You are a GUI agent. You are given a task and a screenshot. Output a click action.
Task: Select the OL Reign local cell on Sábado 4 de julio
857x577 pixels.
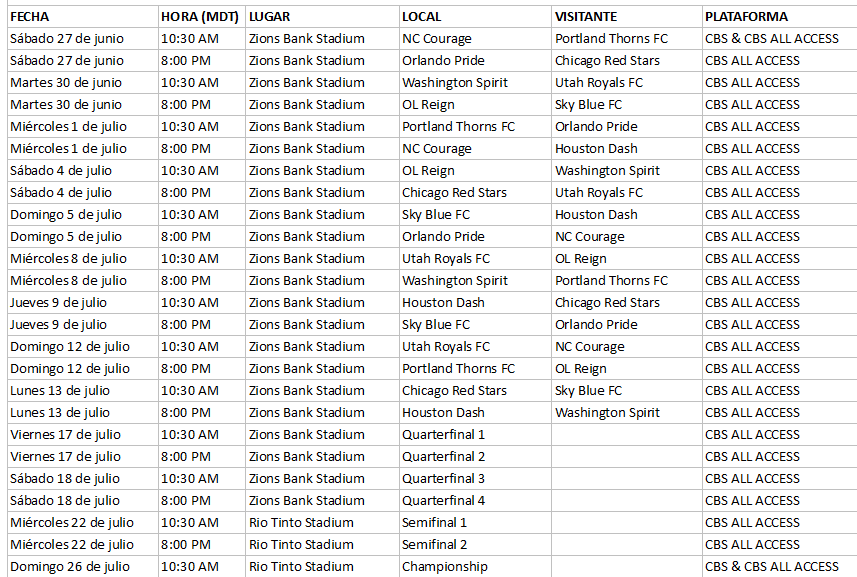point(476,170)
